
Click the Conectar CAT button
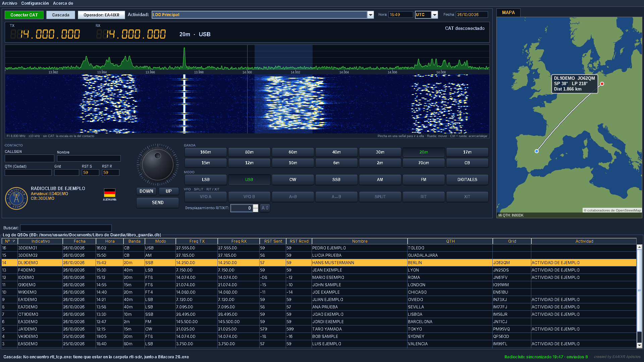point(24,15)
